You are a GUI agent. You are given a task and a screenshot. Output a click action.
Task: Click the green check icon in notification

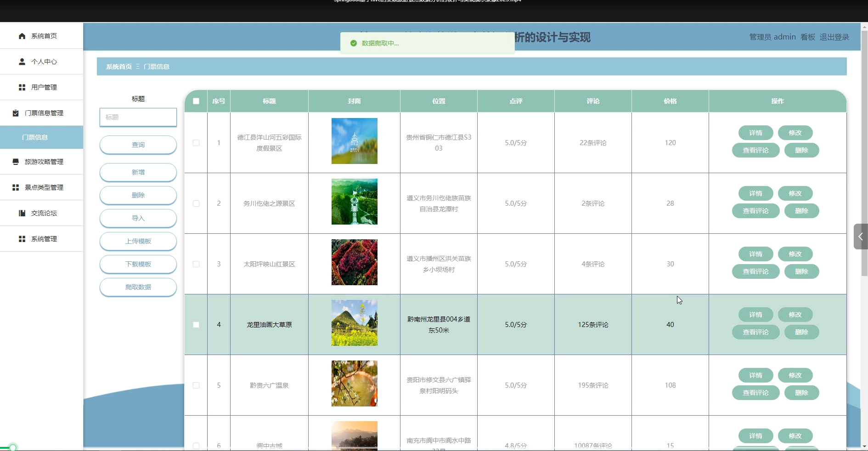[x=354, y=43]
